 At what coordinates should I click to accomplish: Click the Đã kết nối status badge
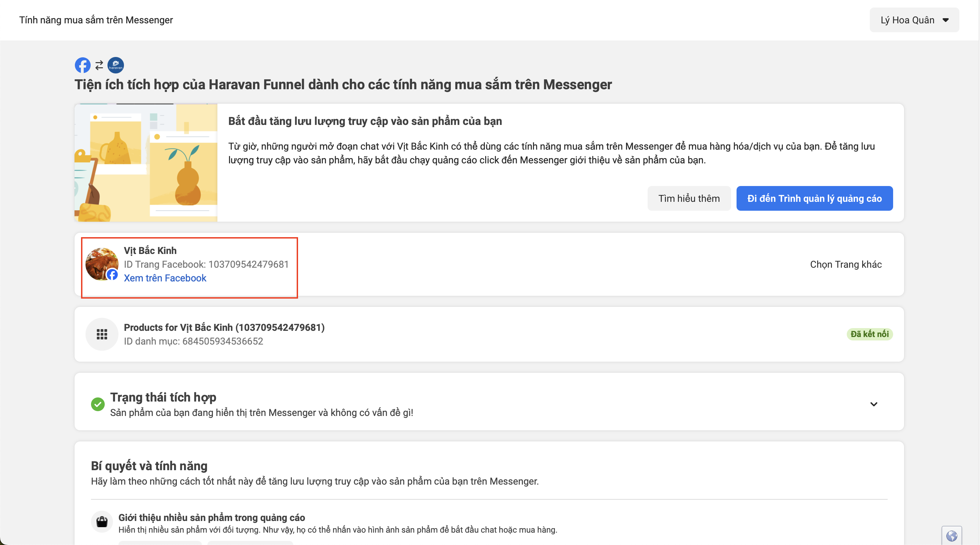click(x=869, y=334)
